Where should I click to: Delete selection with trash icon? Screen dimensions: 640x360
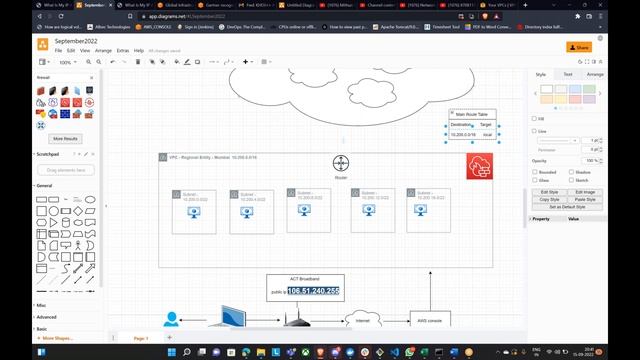[x=138, y=62]
